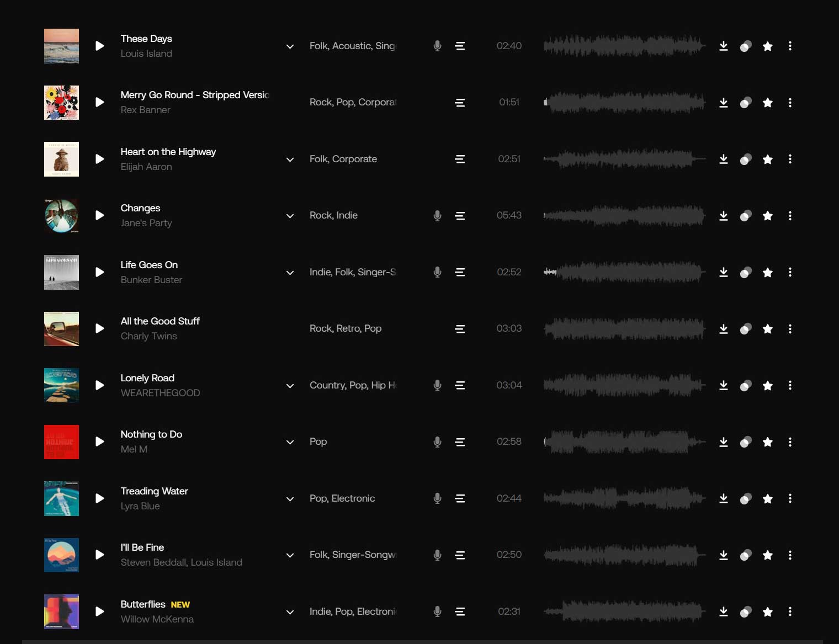
Task: Open more options menu for Lonely Road
Action: 790,385
